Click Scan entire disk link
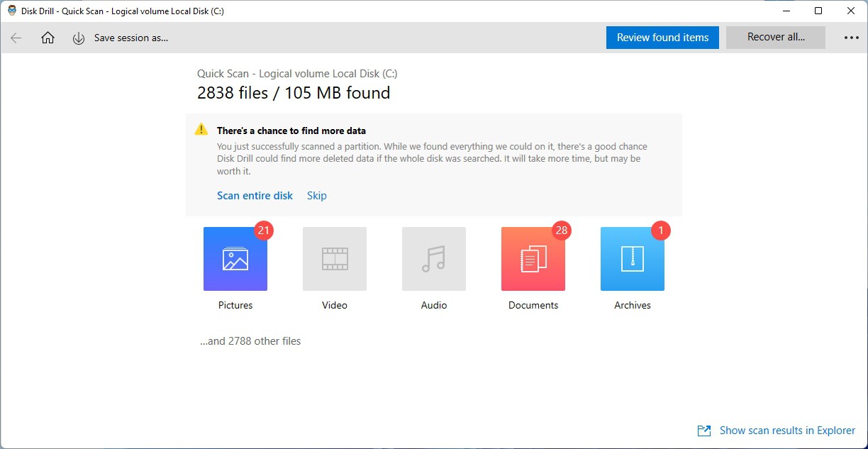The image size is (868, 449). (x=255, y=196)
